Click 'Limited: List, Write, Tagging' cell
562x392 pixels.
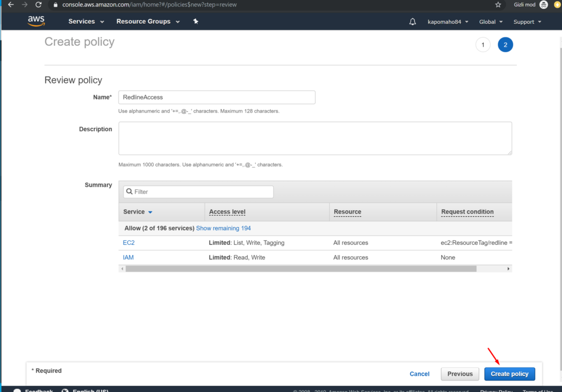(246, 243)
